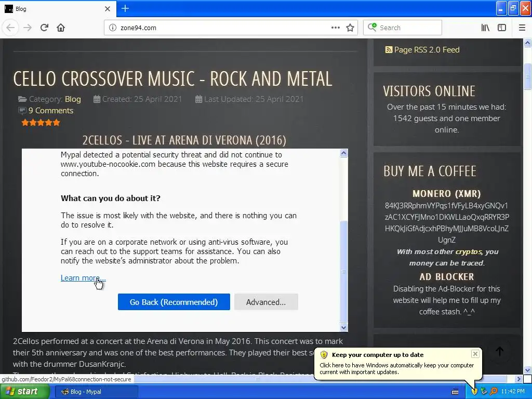This screenshot has height=399, width=532.
Task: Click the Monero wallet address text
Action: (446, 222)
